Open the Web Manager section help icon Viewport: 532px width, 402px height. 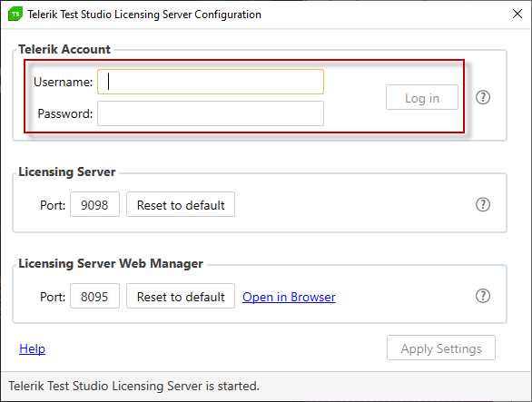482,296
